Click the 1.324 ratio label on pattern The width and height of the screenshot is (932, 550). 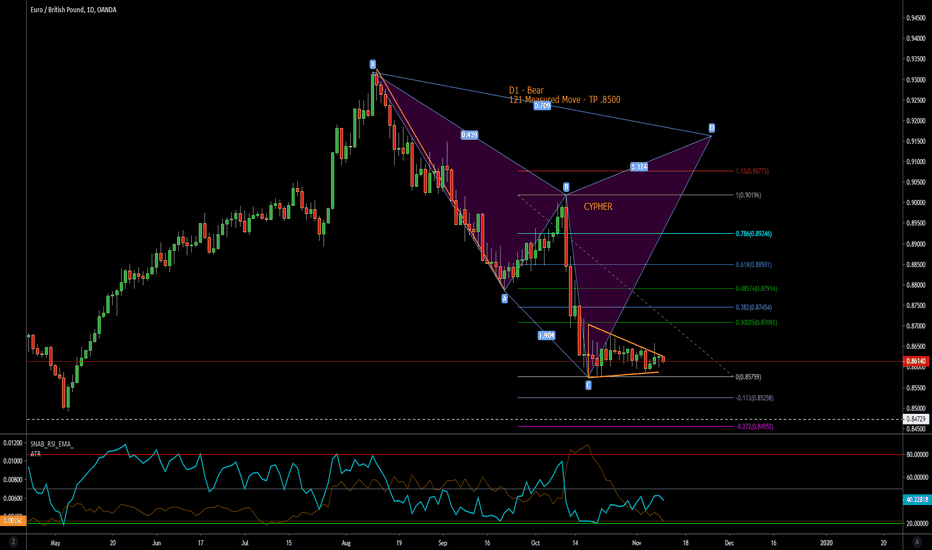[639, 166]
